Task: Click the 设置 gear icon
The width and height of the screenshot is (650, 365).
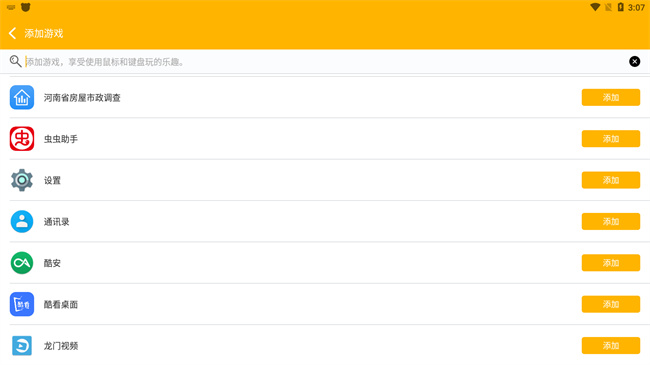Action: [x=22, y=180]
